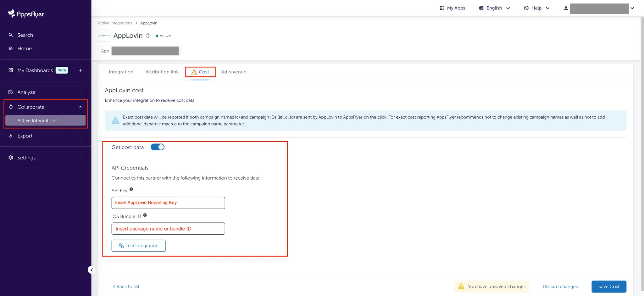Run Test integration
The image size is (644, 296).
coord(138,245)
